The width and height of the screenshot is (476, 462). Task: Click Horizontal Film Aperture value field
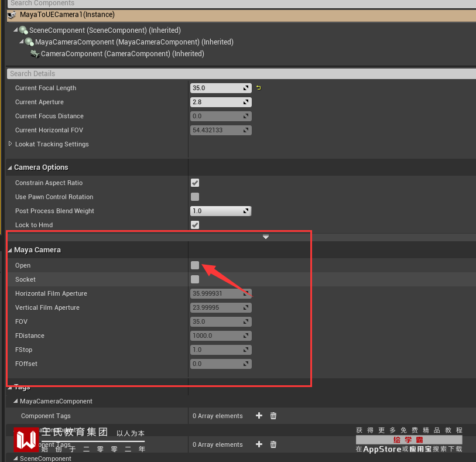pos(221,293)
